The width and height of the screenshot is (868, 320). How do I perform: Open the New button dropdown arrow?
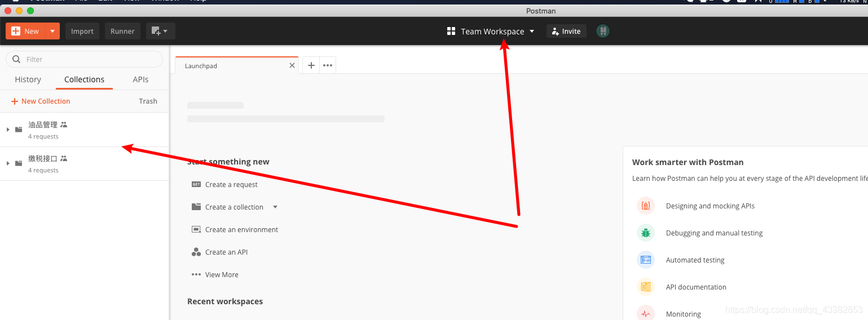click(52, 31)
